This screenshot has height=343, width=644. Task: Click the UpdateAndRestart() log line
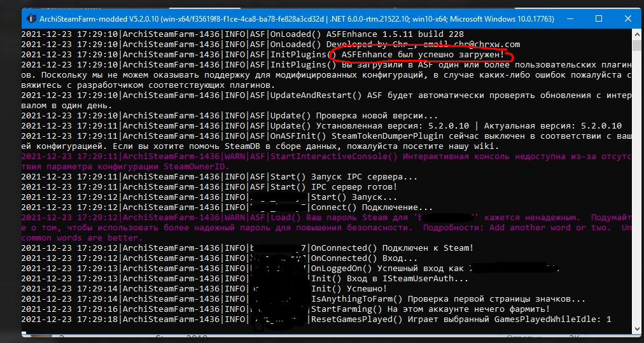pyautogui.click(x=326, y=95)
